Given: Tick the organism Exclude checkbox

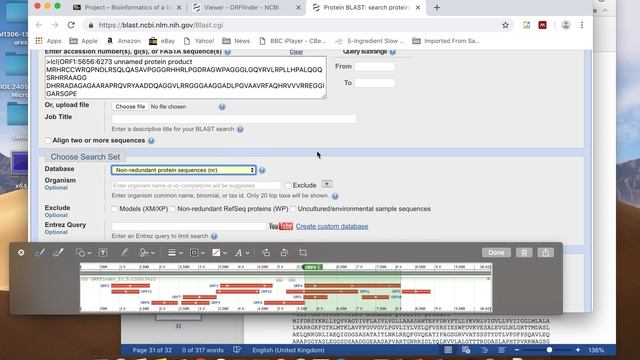Looking at the screenshot, I should [x=288, y=185].
